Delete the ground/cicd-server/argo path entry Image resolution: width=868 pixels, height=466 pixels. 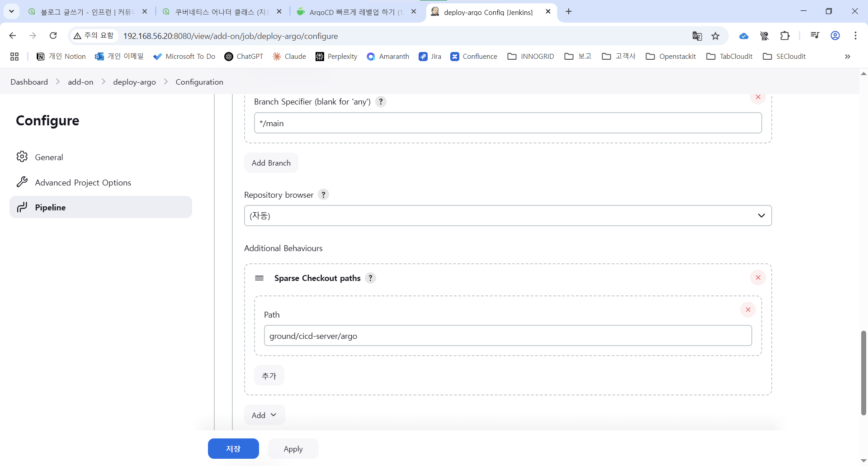point(748,309)
